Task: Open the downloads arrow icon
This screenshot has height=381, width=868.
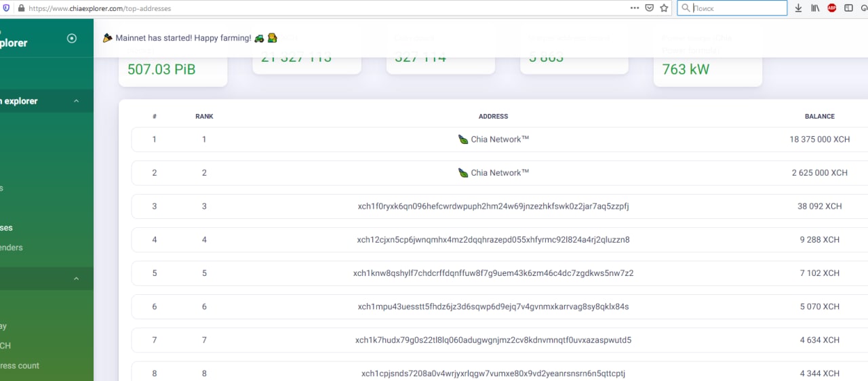Action: 798,8
